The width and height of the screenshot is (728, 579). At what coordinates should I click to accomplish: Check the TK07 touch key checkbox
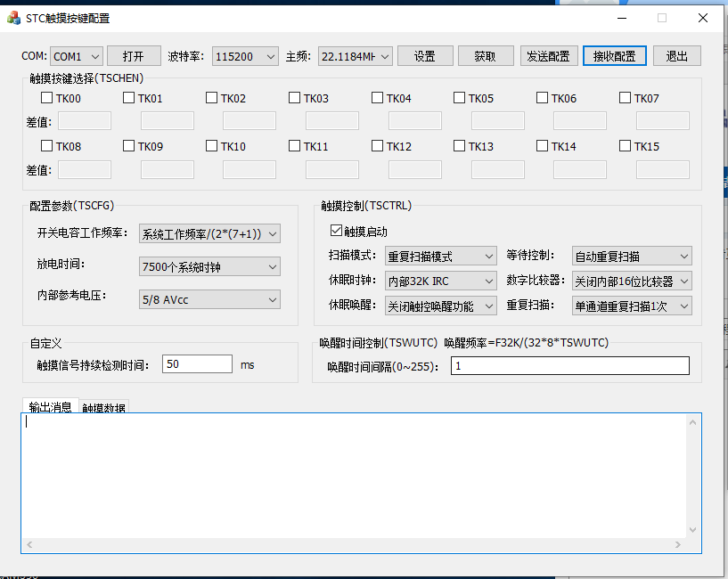(x=625, y=99)
